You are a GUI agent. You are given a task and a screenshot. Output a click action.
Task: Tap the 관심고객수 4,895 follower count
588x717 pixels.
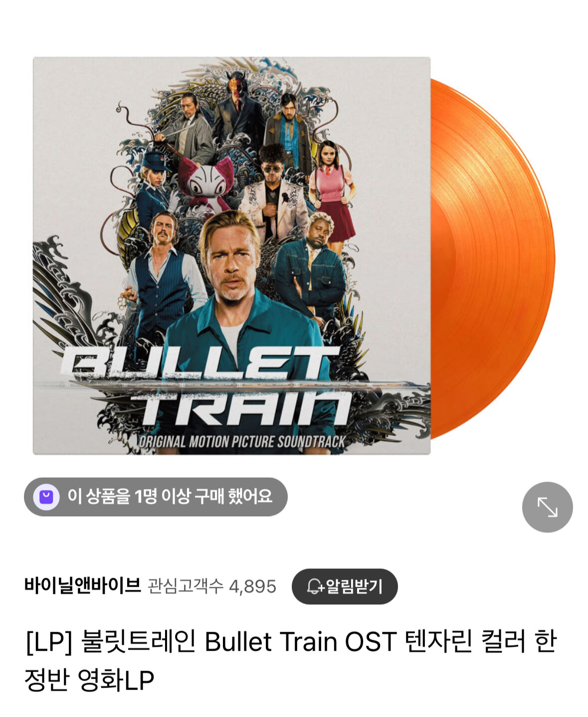(x=212, y=586)
